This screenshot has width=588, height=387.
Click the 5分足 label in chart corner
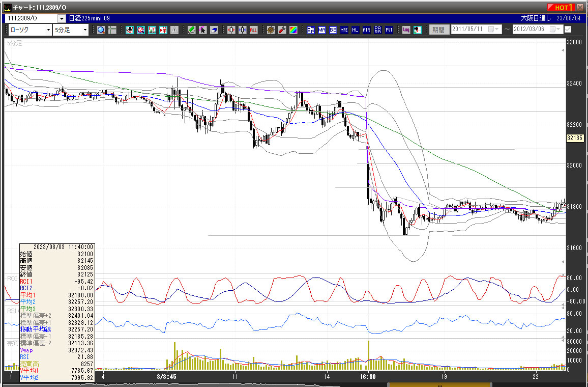tap(15, 43)
